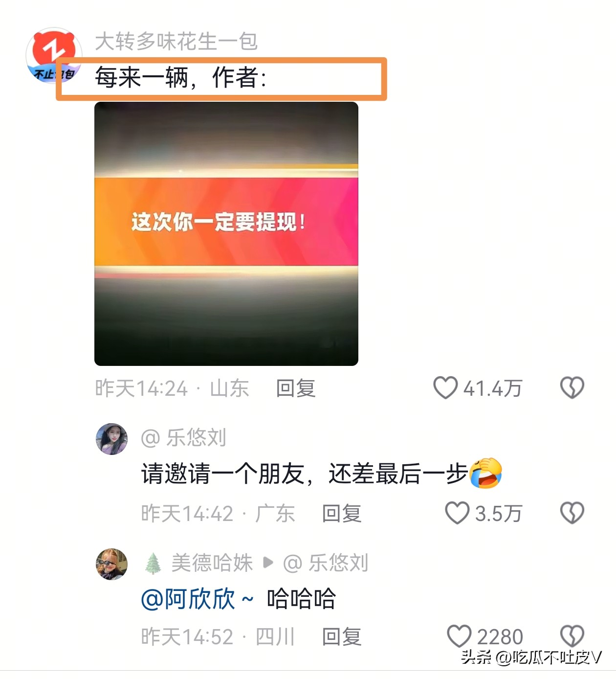This screenshot has width=616, height=679.
Task: Like 美德哈姝's reply with 2280 likes
Action: point(459,636)
